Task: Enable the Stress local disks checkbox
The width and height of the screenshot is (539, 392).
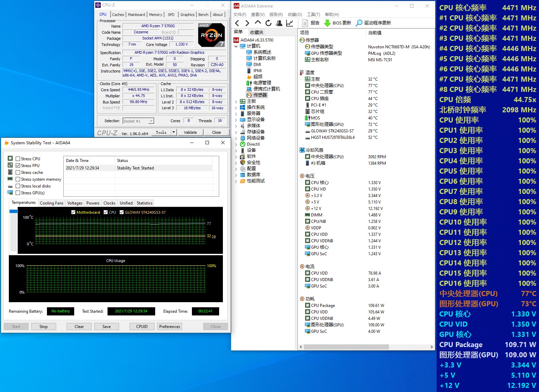Action: pos(18,186)
